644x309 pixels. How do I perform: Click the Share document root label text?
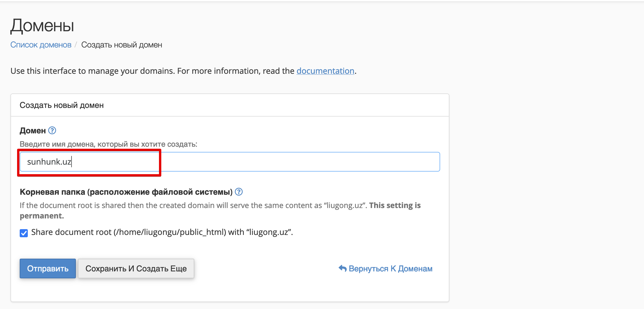point(162,232)
